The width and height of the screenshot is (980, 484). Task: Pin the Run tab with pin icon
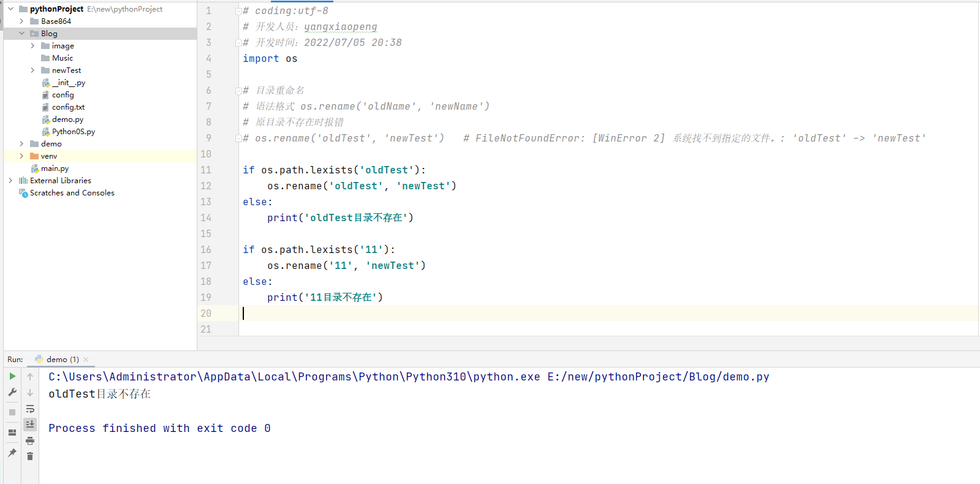pos(12,453)
